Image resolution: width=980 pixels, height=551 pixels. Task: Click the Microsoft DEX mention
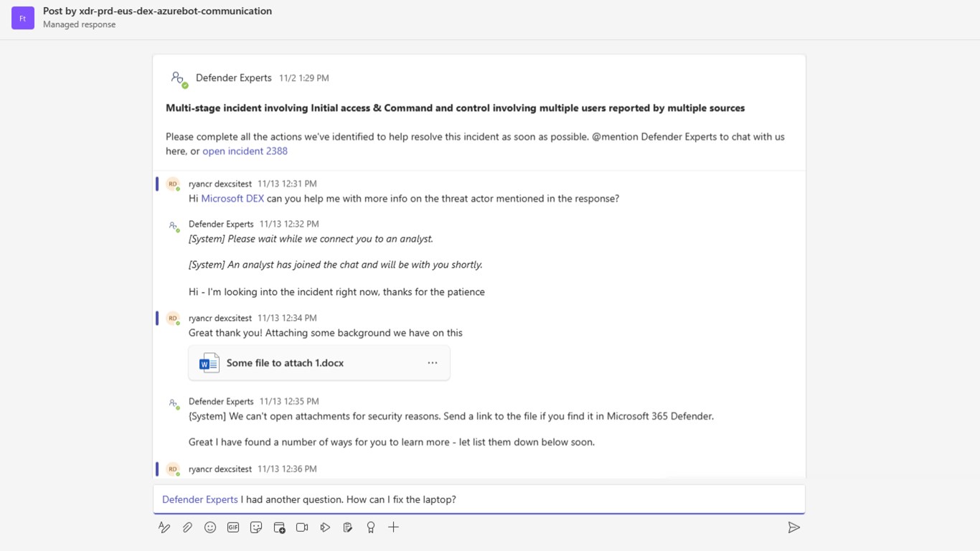click(x=232, y=199)
